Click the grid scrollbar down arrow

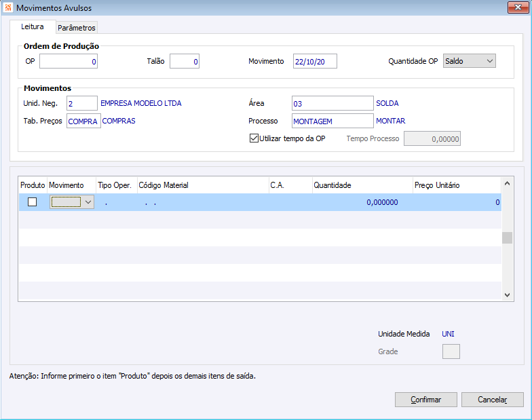pyautogui.click(x=508, y=294)
